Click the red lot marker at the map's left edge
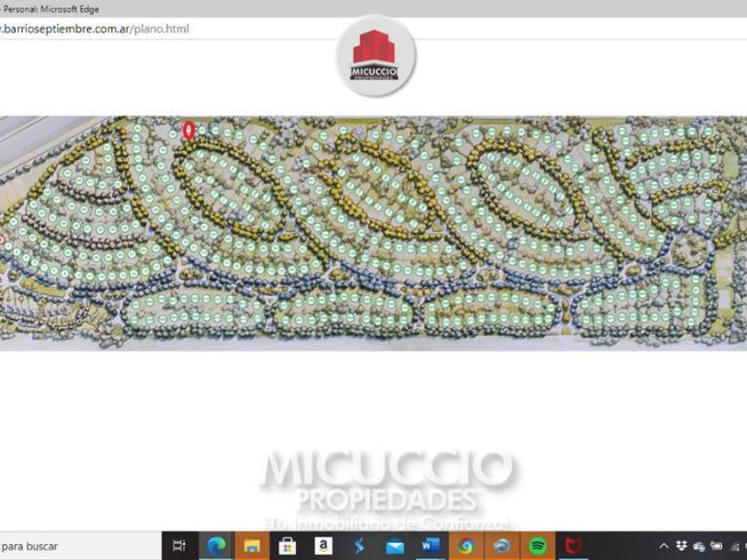Image resolution: width=747 pixels, height=560 pixels. pyautogui.click(x=2, y=240)
